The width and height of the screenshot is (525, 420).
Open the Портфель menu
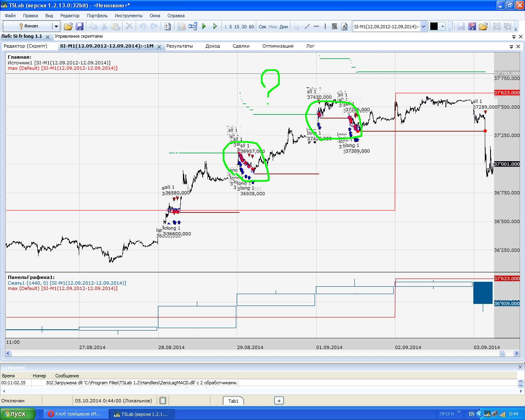coord(97,16)
